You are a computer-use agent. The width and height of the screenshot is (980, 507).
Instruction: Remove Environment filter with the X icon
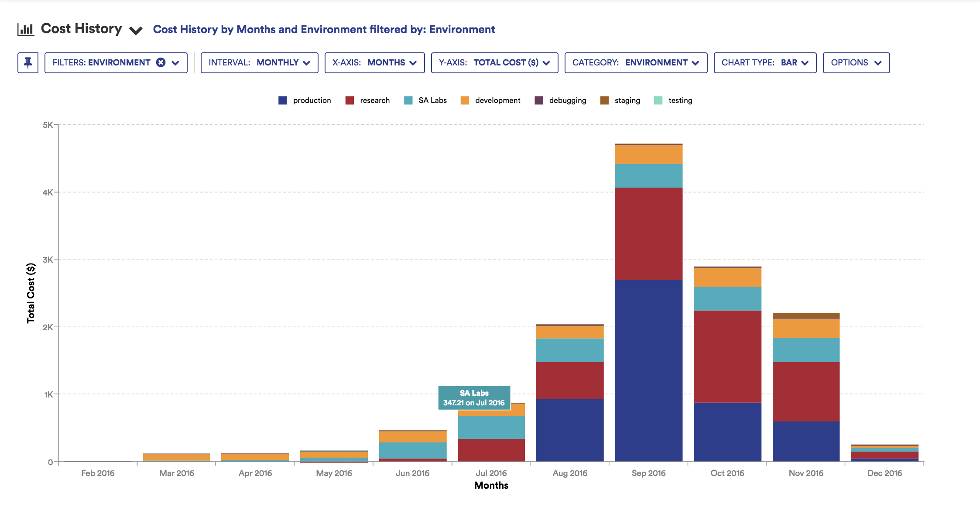click(161, 62)
